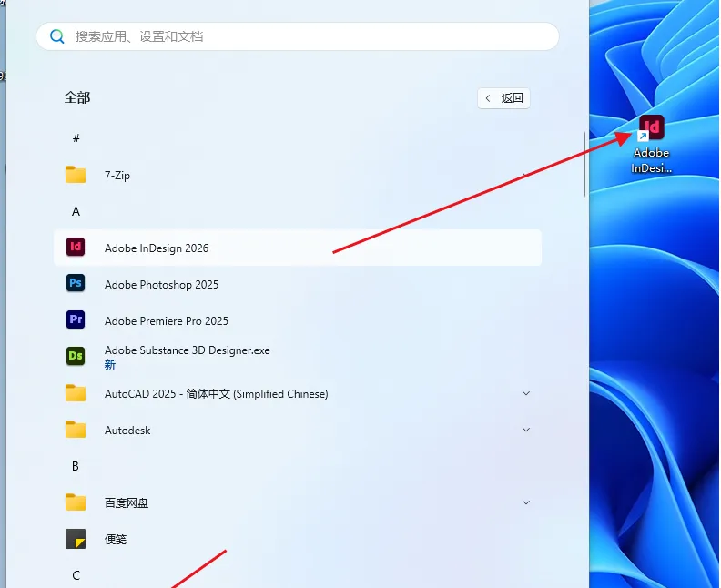
Task: Click the search magnifier icon
Action: point(57,36)
